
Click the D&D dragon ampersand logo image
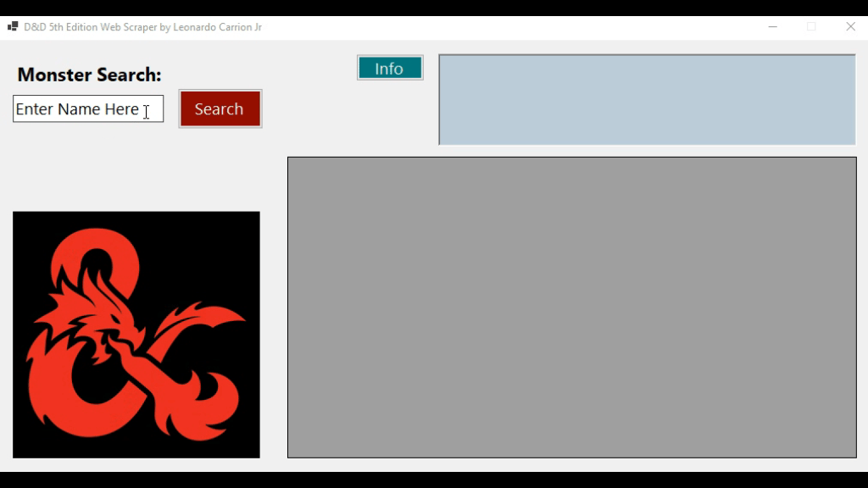(x=136, y=335)
